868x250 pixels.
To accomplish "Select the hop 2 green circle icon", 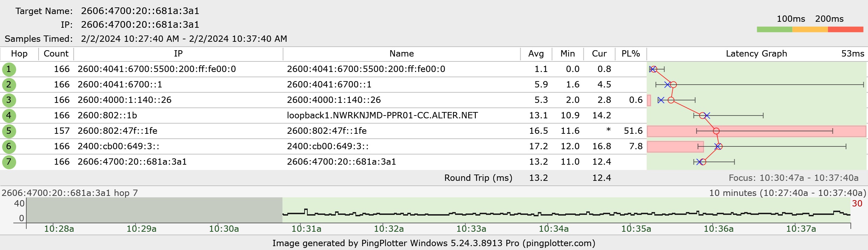I will tap(9, 85).
